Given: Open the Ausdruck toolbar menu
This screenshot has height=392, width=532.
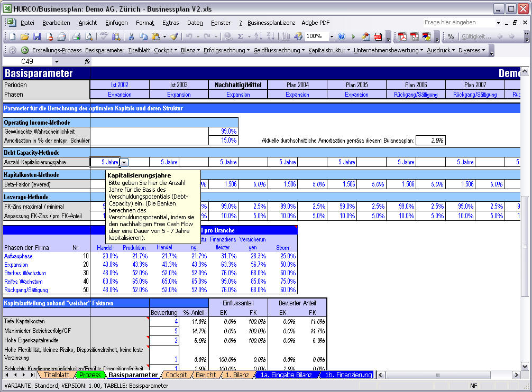Looking at the screenshot, I should click(441, 50).
